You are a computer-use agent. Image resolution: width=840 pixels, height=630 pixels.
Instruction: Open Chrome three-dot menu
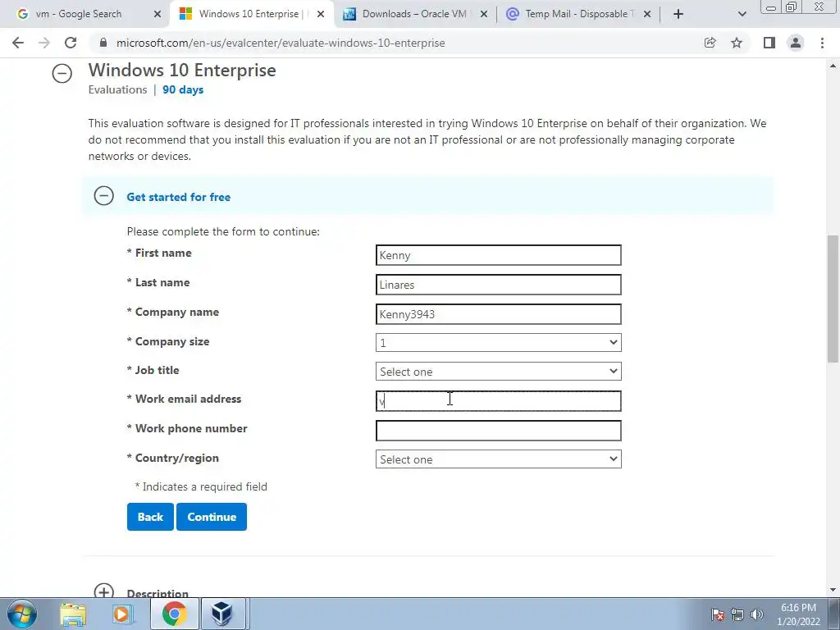click(822, 43)
